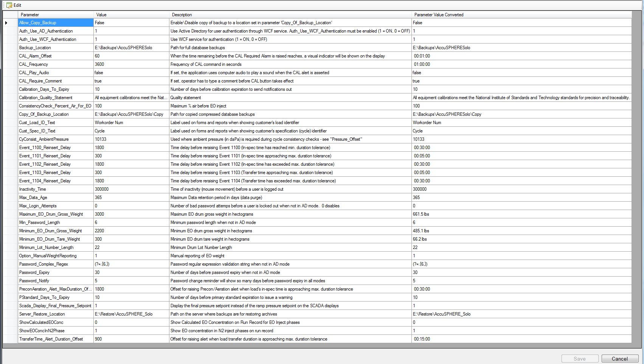644x364 pixels.
Task: Click the Value column header
Action: pyautogui.click(x=131, y=15)
